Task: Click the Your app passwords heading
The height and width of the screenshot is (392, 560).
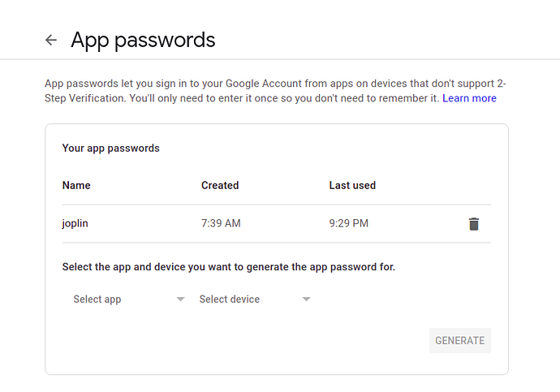Action: (x=110, y=149)
